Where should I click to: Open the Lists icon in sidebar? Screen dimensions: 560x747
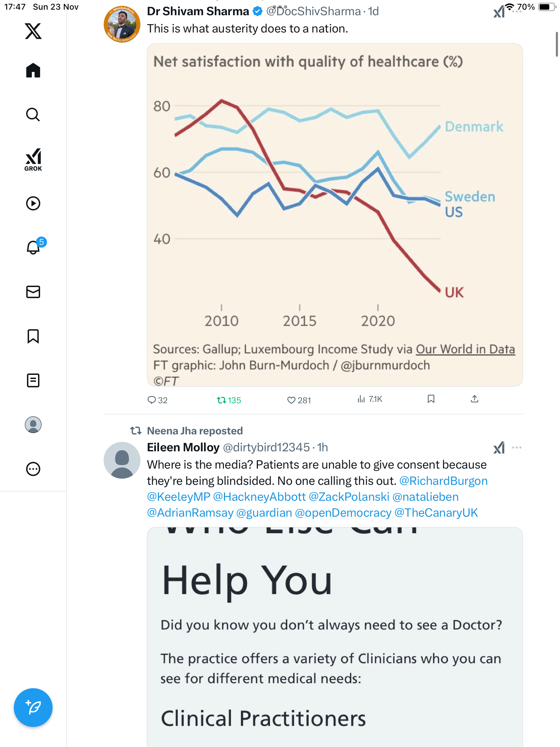33,380
